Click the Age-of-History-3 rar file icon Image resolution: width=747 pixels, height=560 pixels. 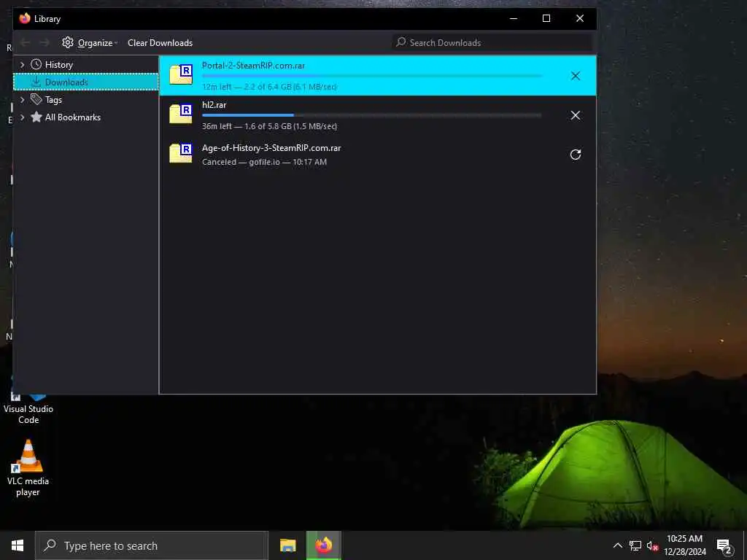click(x=181, y=153)
